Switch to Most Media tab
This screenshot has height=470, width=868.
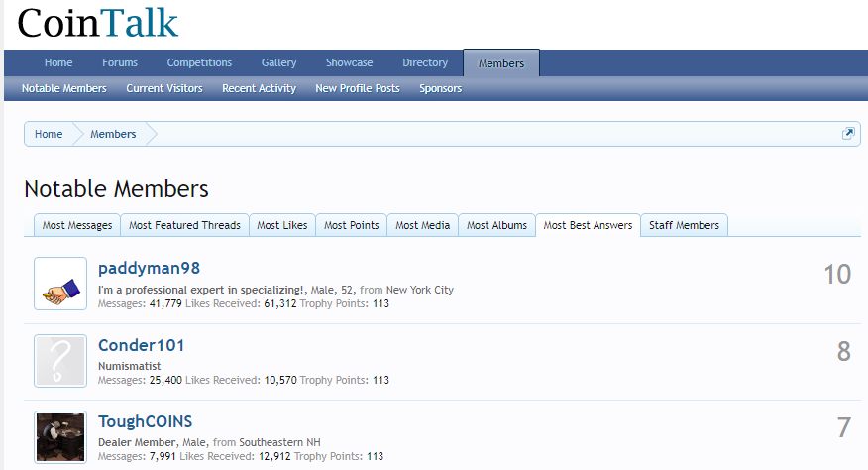[422, 225]
